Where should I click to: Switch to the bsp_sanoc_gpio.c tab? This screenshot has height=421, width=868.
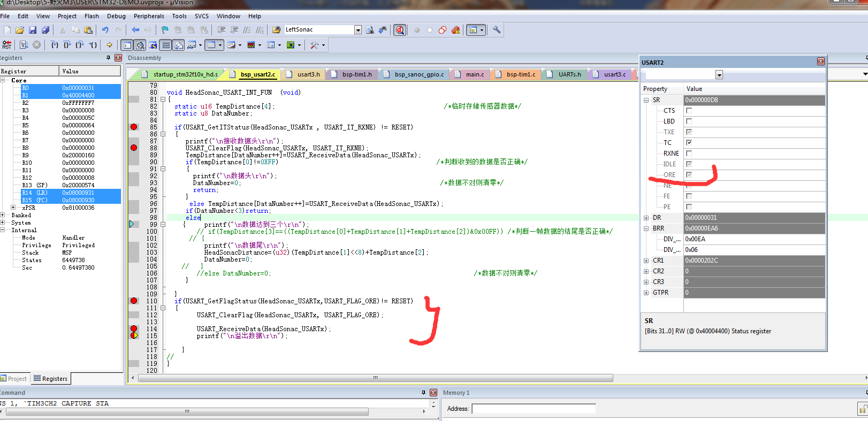coord(419,74)
